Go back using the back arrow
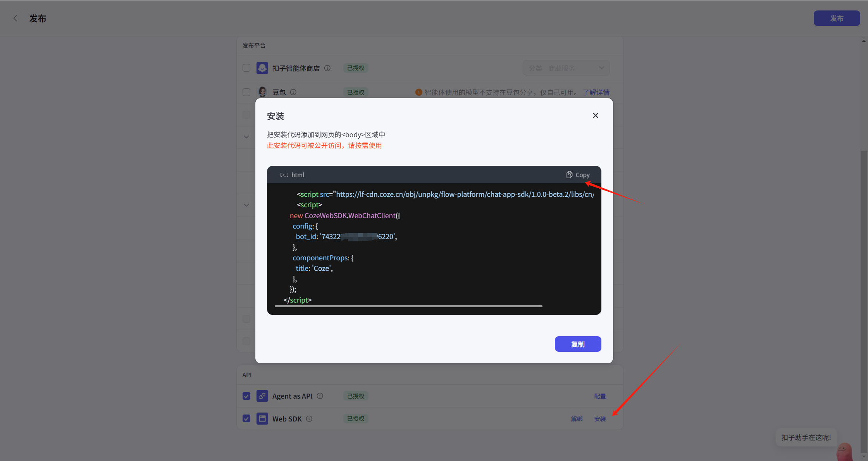868x461 pixels. [x=15, y=18]
